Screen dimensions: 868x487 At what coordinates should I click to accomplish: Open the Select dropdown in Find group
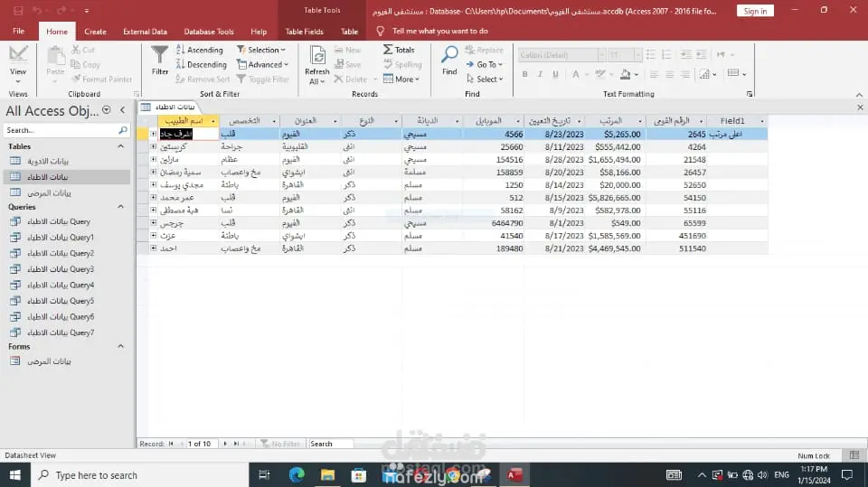[x=485, y=80]
